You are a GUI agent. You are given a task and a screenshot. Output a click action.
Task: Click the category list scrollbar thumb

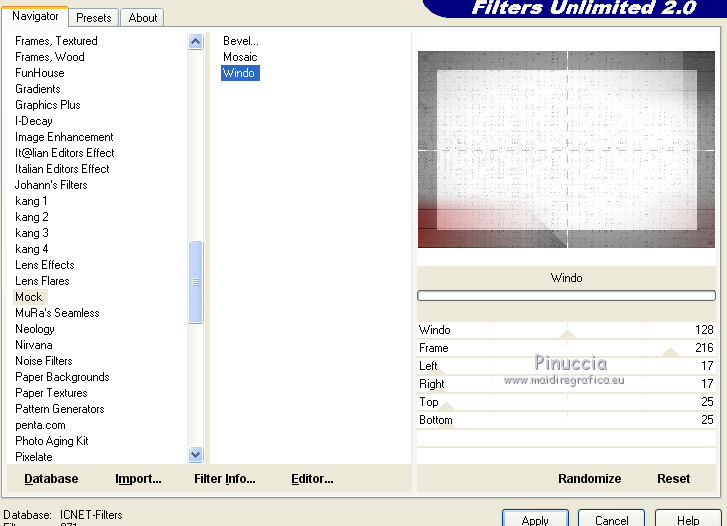click(x=196, y=282)
